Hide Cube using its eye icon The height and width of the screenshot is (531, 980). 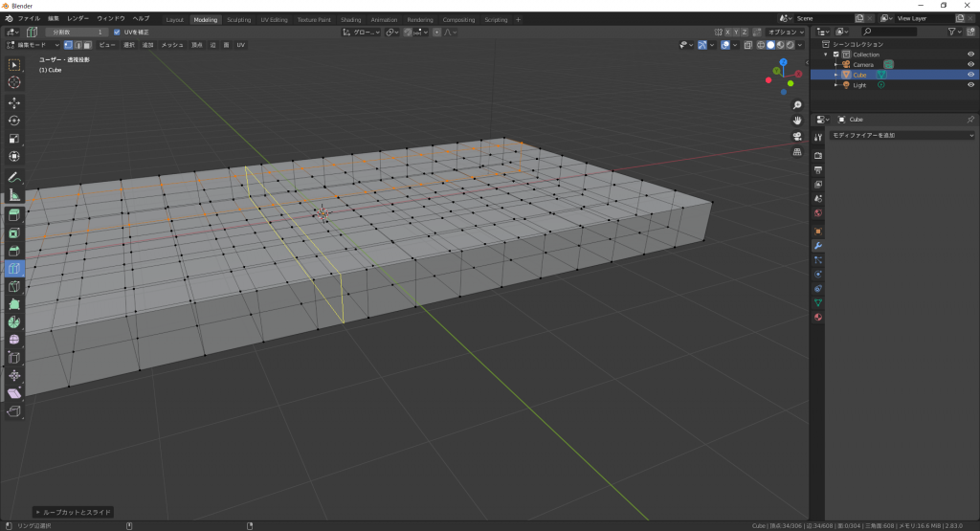click(x=970, y=75)
